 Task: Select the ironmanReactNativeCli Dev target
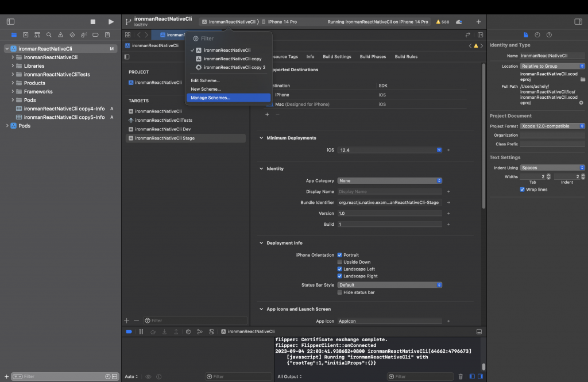(163, 129)
